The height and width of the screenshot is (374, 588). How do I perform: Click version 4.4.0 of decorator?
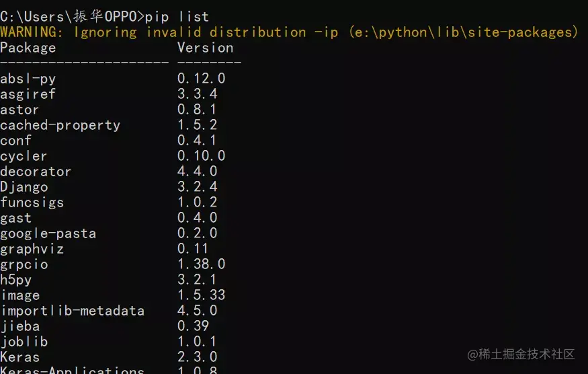pyautogui.click(x=198, y=172)
